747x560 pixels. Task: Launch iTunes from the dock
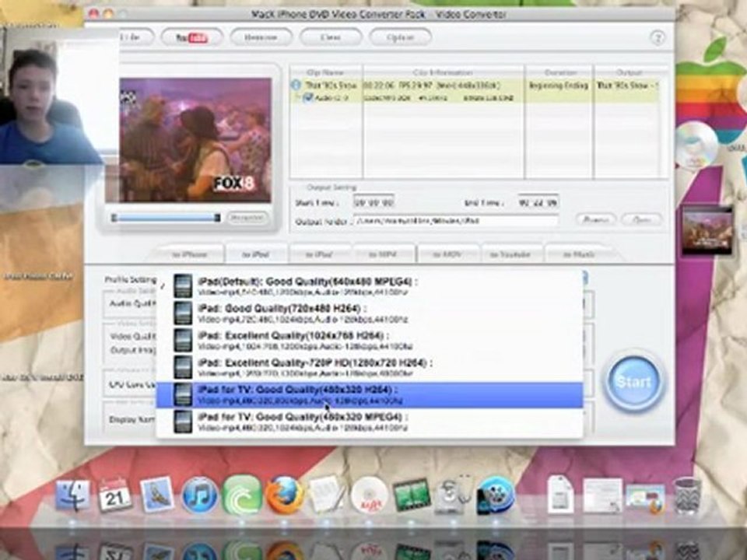[200, 495]
